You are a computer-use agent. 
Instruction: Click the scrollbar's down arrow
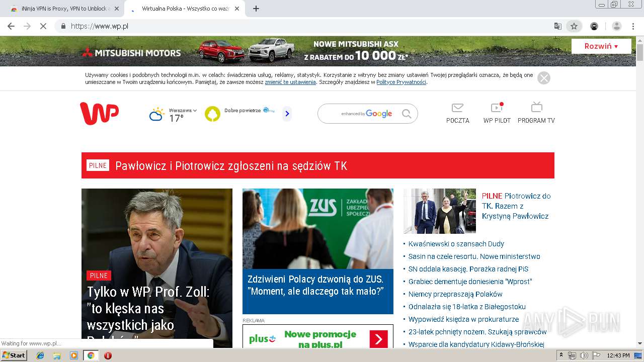(640, 344)
